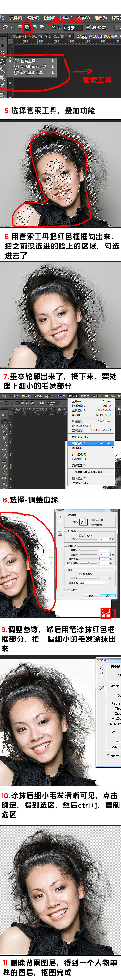
Task: Select the Zoom tool in lower Refine Edge dialog
Action: click(102, 669)
